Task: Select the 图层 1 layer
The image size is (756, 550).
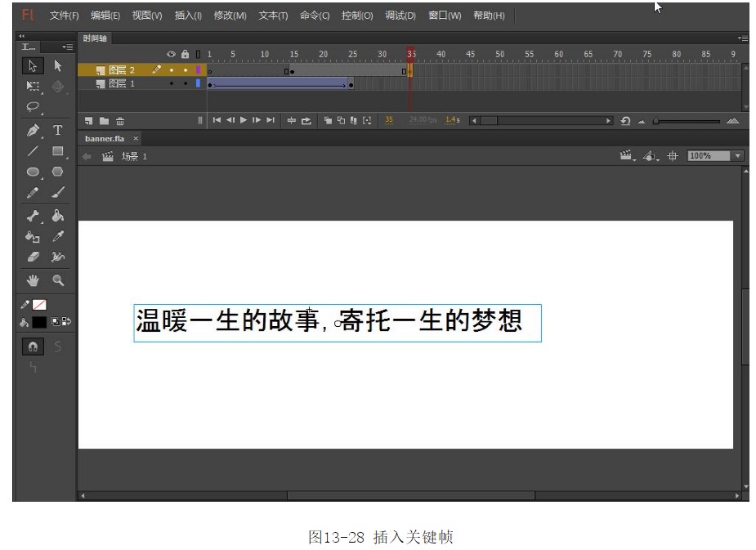Action: coord(122,83)
